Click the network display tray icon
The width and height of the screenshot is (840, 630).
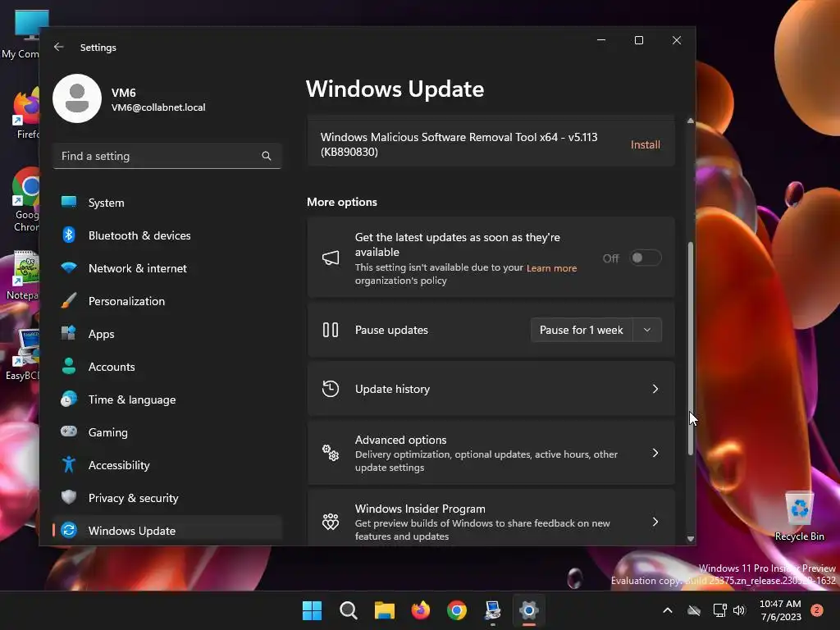click(719, 610)
